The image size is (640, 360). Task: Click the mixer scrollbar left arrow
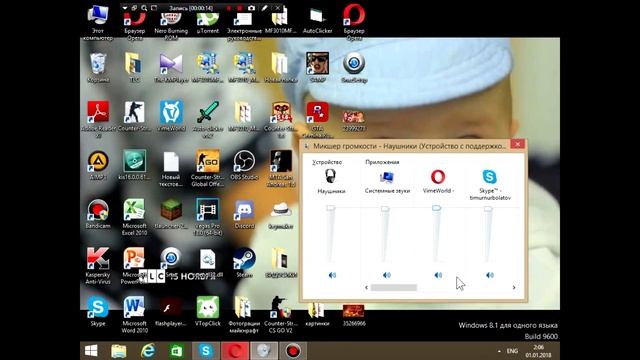tap(367, 288)
